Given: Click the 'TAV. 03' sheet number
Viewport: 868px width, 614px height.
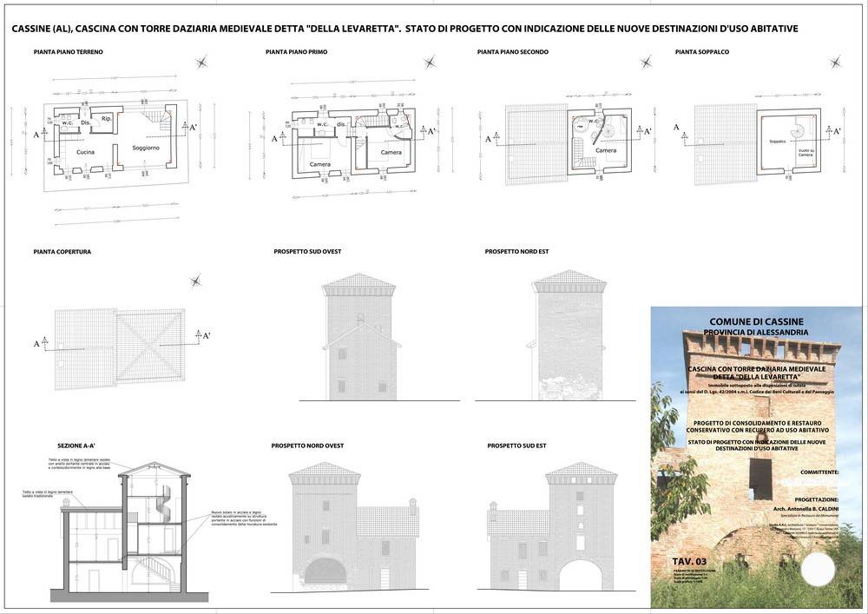Looking at the screenshot, I should pos(690,562).
